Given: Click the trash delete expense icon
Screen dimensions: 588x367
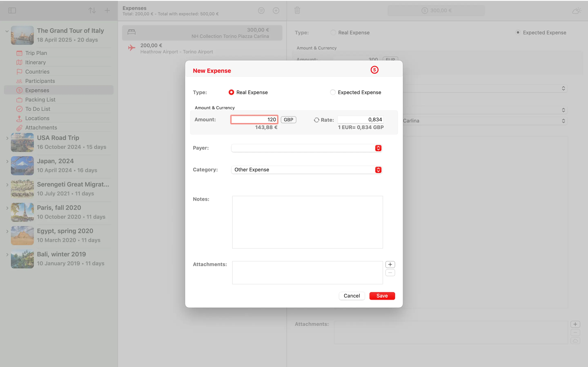Looking at the screenshot, I should 297,10.
